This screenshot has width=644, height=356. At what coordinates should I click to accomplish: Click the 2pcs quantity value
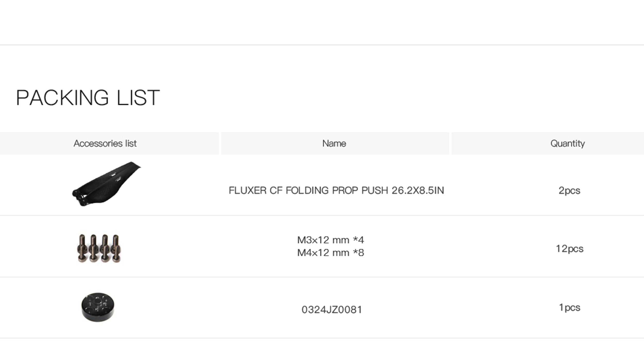569,191
